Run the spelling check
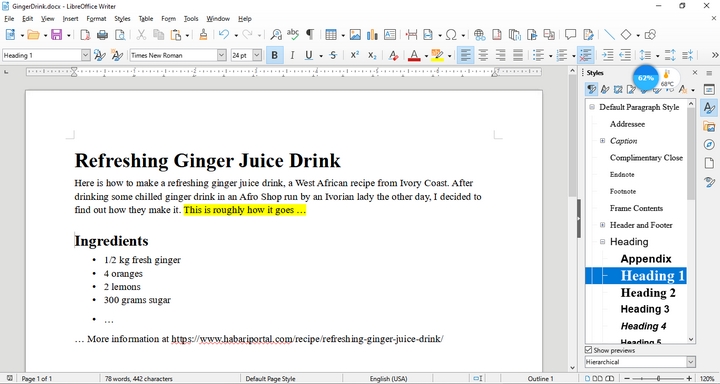 (292, 34)
